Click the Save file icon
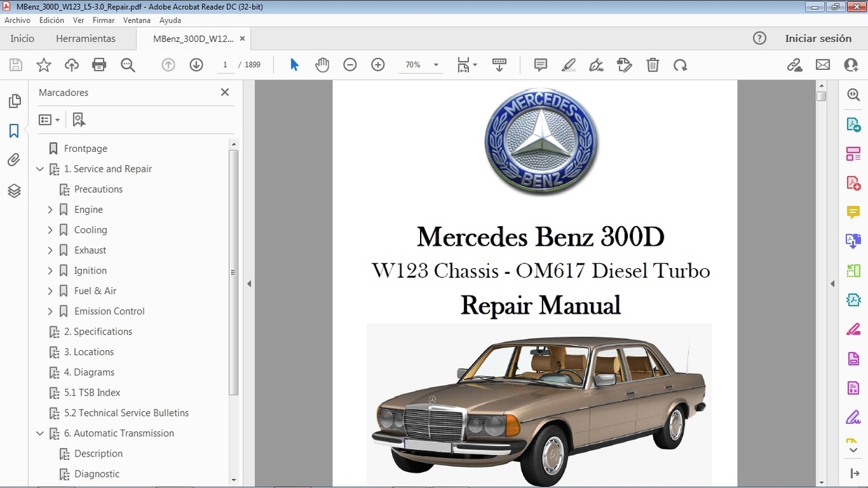Viewport: 868px width, 488px height. click(x=15, y=64)
